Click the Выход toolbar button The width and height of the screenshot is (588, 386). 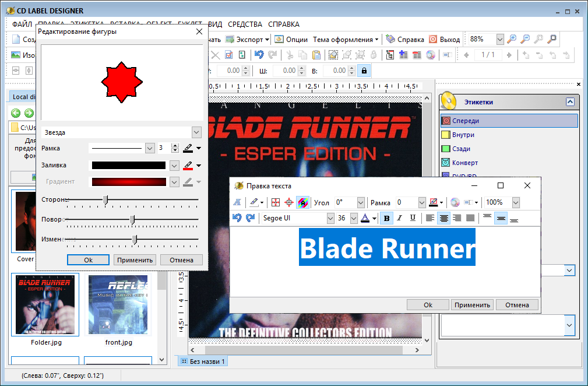tap(445, 40)
